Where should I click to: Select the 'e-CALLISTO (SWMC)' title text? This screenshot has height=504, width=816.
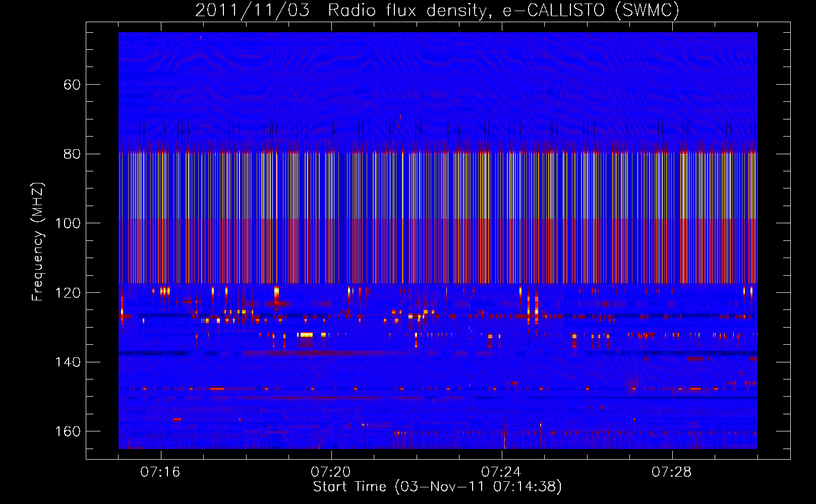pos(591,11)
